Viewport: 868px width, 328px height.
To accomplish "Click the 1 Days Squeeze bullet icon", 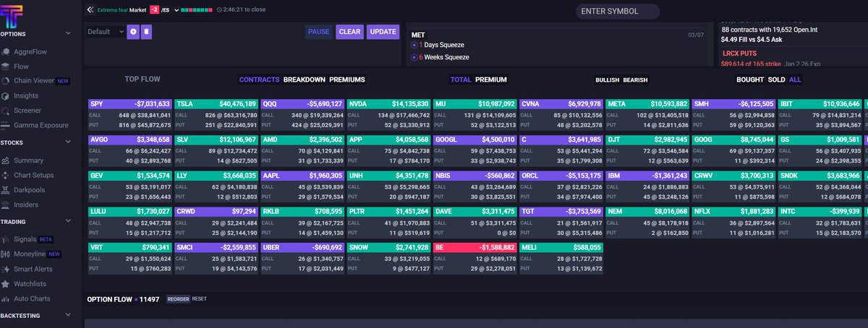I will coord(414,46).
